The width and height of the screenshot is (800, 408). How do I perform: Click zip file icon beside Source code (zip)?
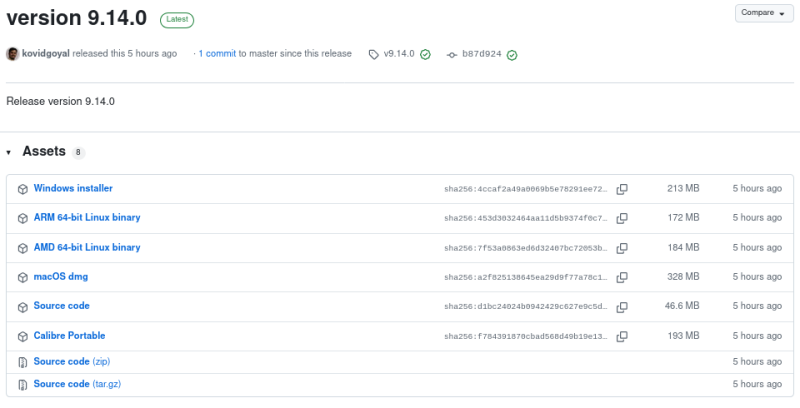(x=22, y=362)
